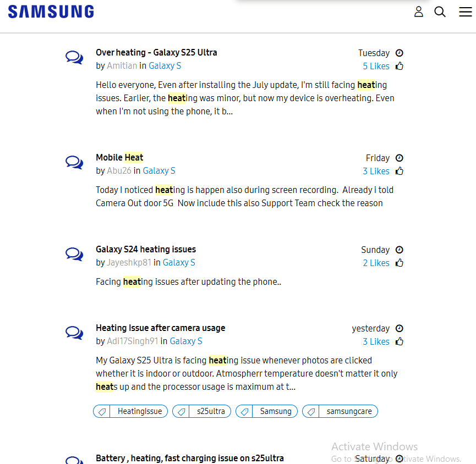
Task: Click excerpt starting 'My Galaxy S25 Ultra is facing'
Action: [x=247, y=373]
